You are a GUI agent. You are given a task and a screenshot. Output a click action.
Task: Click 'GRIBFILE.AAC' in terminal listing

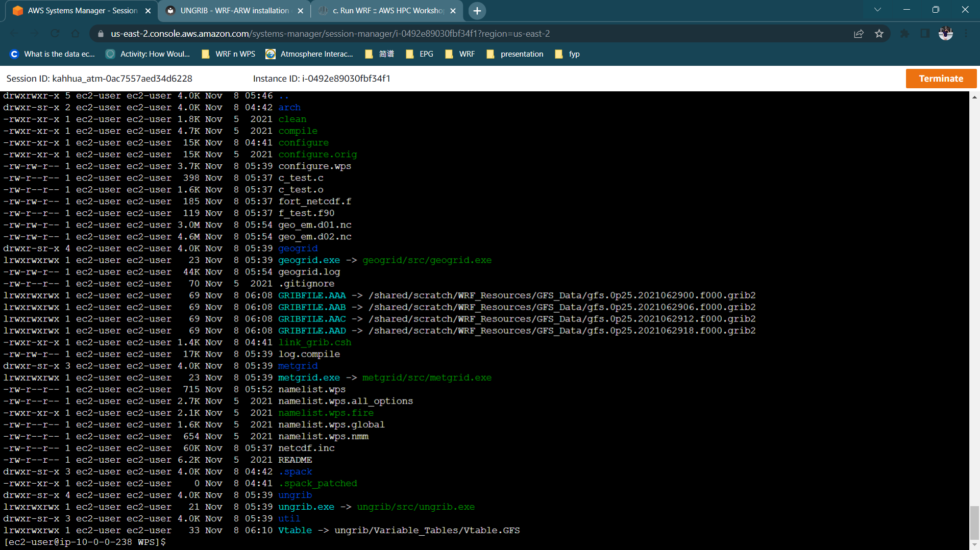pos(312,319)
